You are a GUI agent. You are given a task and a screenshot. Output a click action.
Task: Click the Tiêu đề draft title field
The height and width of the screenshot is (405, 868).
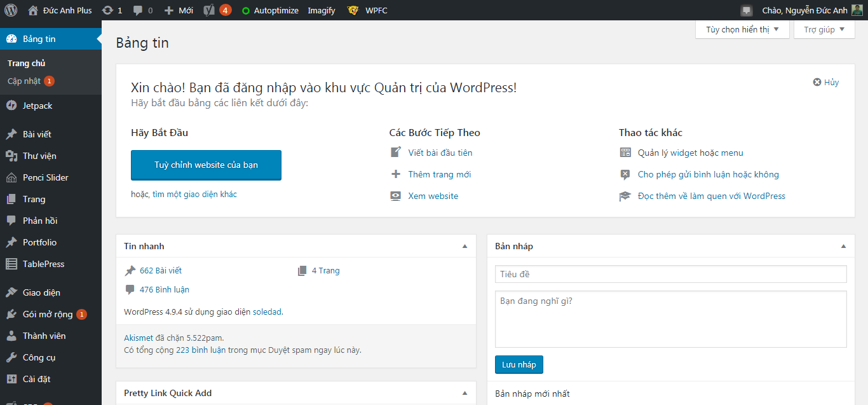tap(670, 274)
